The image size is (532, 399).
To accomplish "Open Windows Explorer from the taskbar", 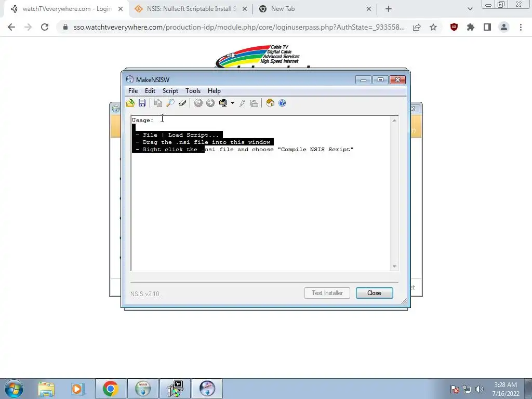I will coord(46,389).
